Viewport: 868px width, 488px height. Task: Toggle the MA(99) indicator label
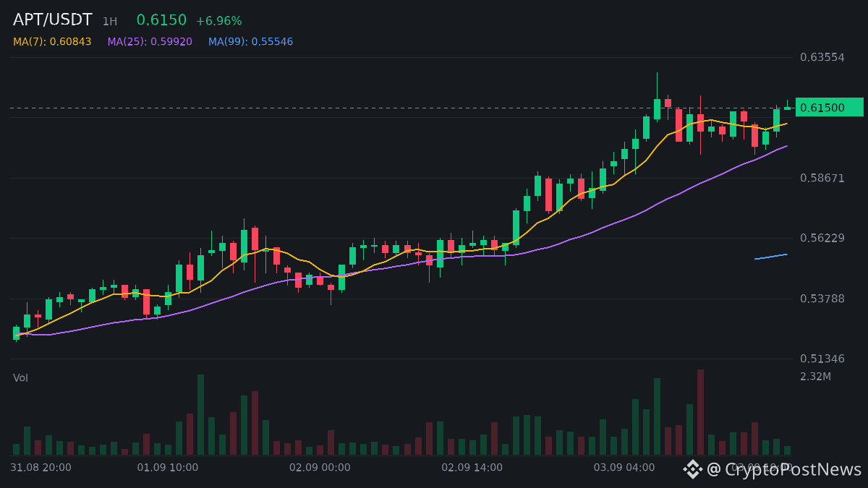click(251, 42)
